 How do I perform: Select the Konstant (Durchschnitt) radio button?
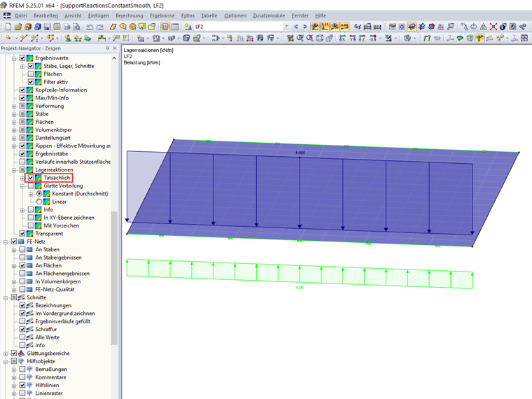(39, 194)
